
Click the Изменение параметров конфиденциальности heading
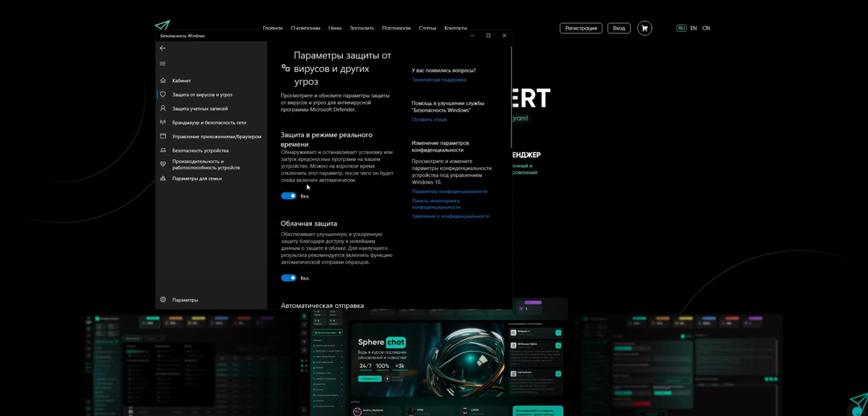440,146
